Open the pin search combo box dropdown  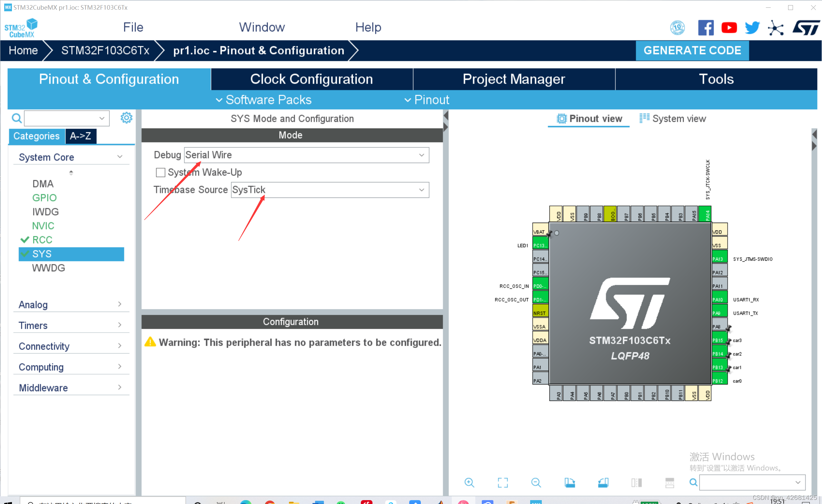(x=797, y=482)
